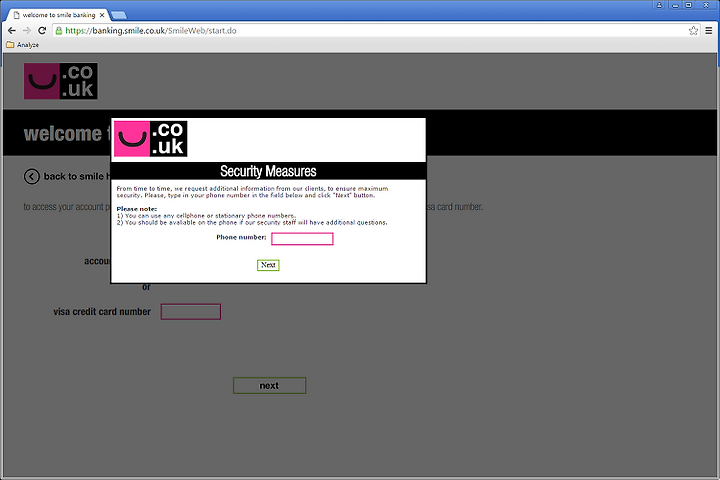720x480 pixels.
Task: Click the 'Phone number:' label
Action: point(241,237)
